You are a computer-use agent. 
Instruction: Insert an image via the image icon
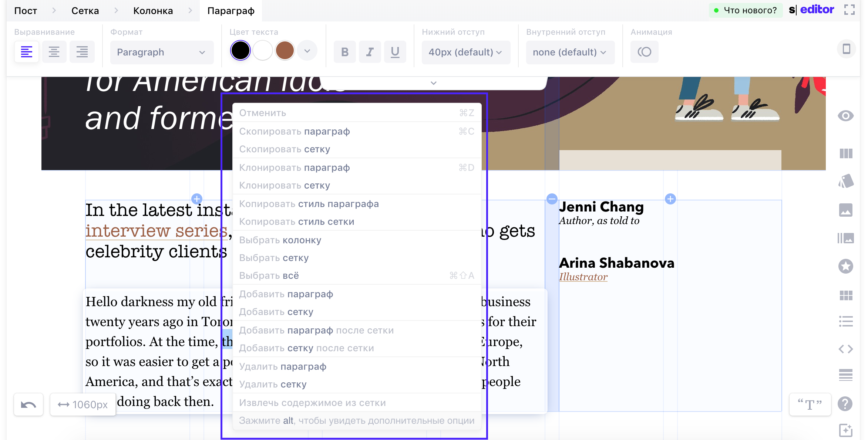(846, 209)
